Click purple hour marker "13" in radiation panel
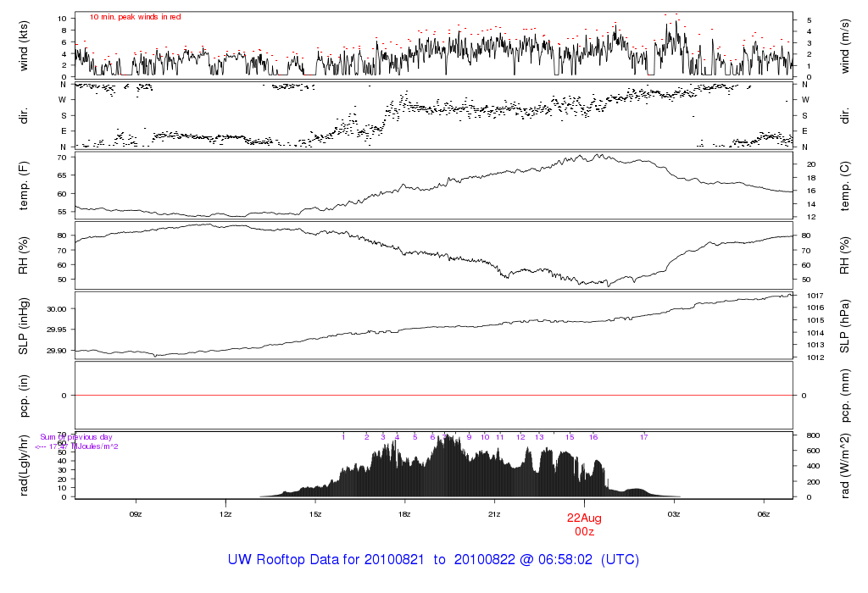The height and width of the screenshot is (593, 868). (x=539, y=437)
